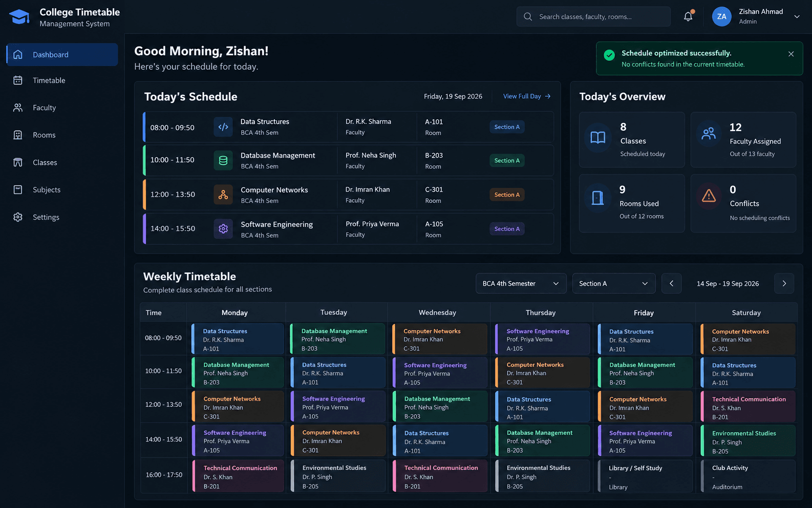Viewport: 812px width, 508px height.
Task: Select Monday 08:00 Data Structures timetable cell
Action: pyautogui.click(x=238, y=339)
